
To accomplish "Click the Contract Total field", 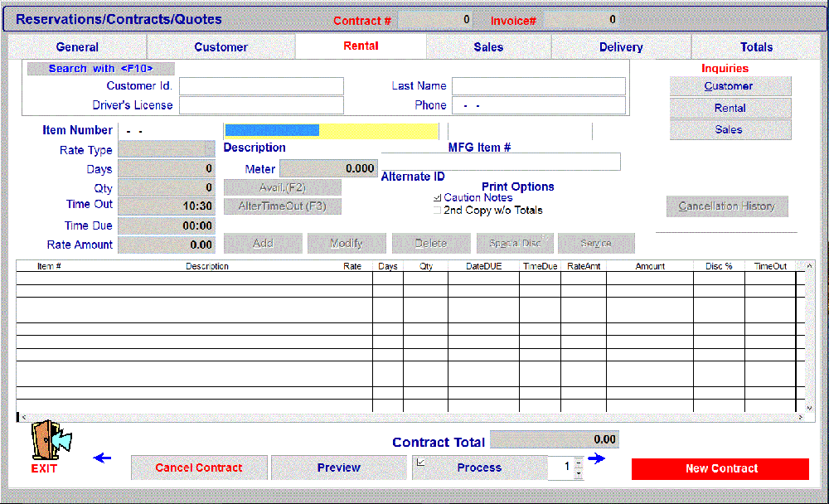I will (554, 439).
